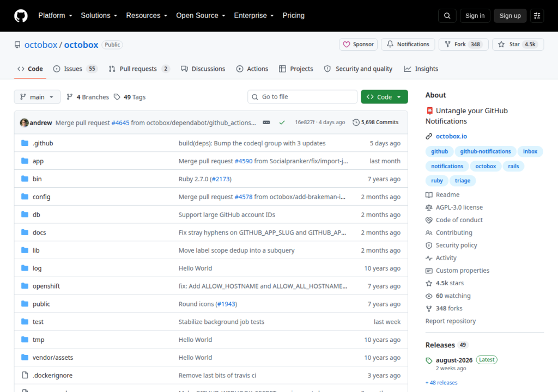Screen dimensions: 558x392
Task: Open the search magnifier icon in header
Action: [447, 16]
